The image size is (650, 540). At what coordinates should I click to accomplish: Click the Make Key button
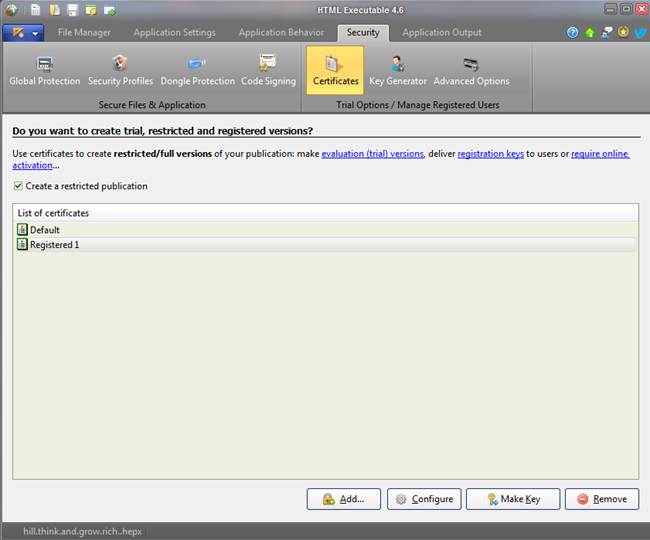coord(513,499)
